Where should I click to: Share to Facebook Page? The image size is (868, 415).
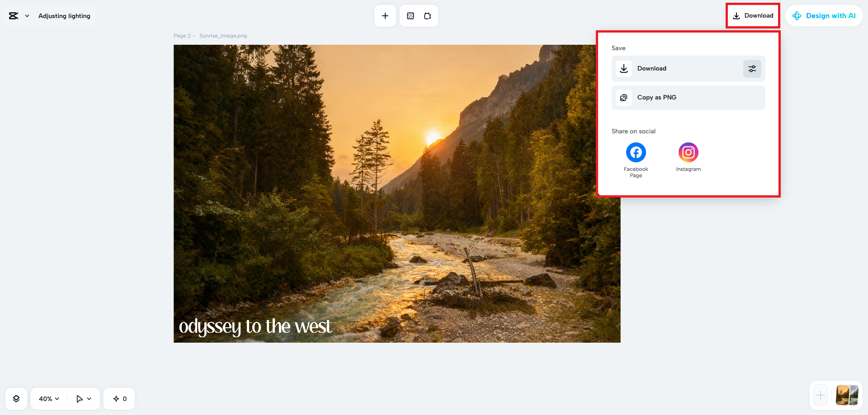(636, 160)
